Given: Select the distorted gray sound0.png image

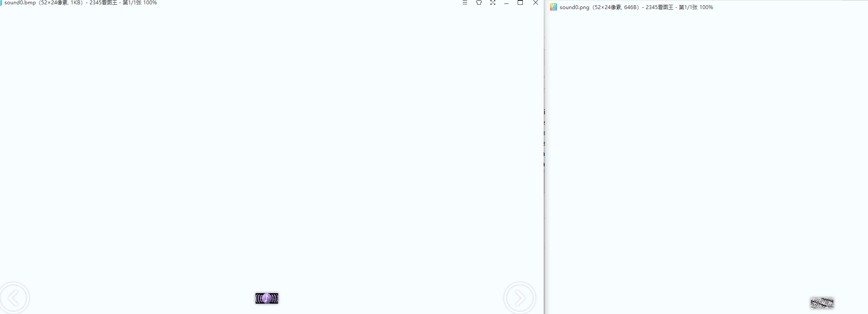Looking at the screenshot, I should 822,303.
